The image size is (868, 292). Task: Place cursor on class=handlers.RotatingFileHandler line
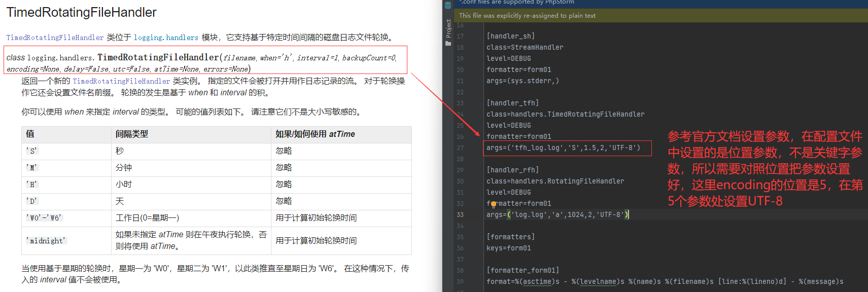point(555,181)
